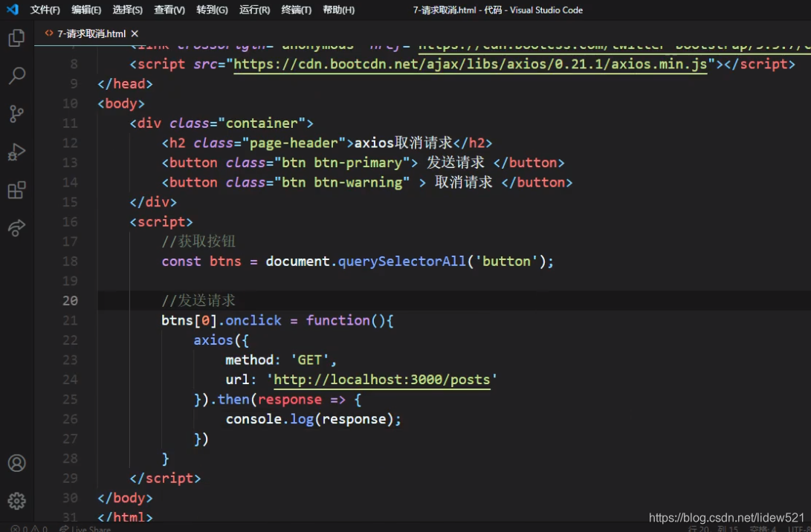
Task: Click the 'page-header' class string
Action: point(294,143)
